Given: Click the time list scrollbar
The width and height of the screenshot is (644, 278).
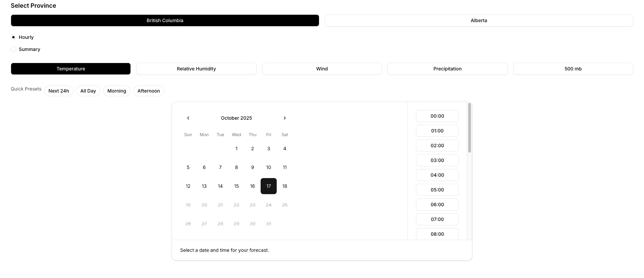Looking at the screenshot, I should point(469,128).
